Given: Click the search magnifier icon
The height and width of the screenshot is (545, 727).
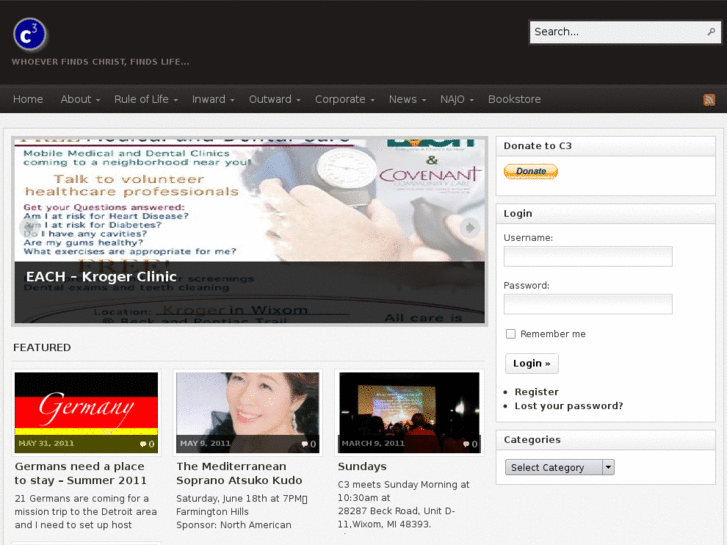Looking at the screenshot, I should (x=711, y=32).
